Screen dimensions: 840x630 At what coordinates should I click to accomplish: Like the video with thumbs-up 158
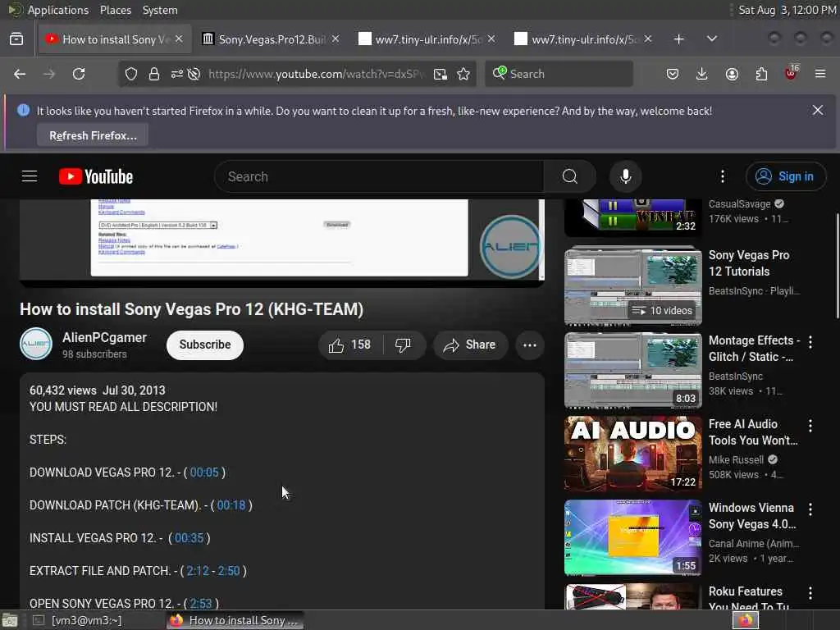tap(350, 345)
